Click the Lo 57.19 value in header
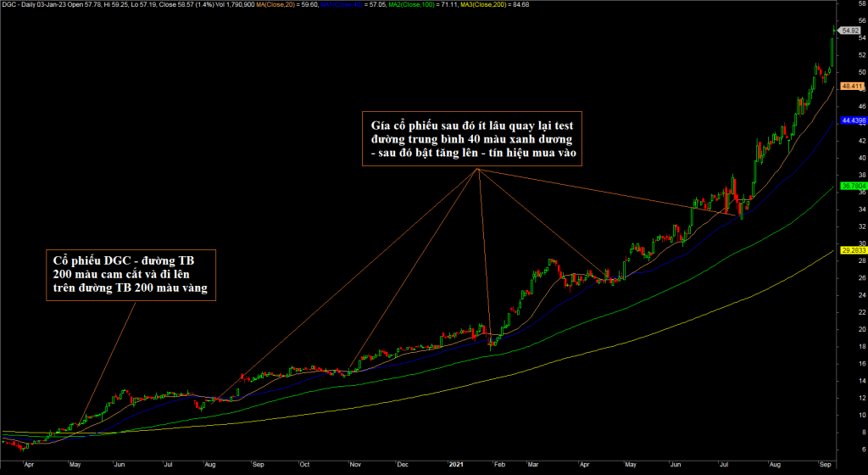This screenshot has height=475, width=868. pyautogui.click(x=144, y=4)
